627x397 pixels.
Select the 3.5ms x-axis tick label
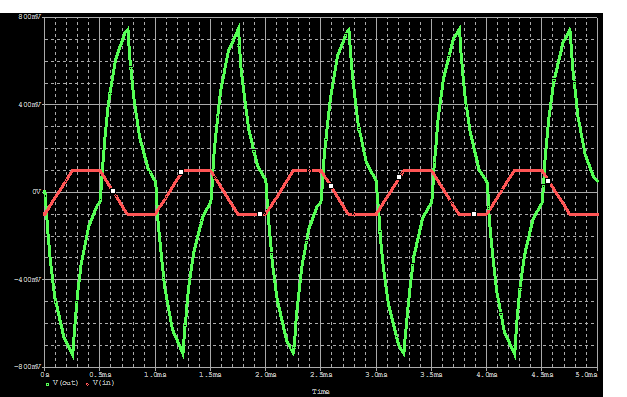coord(431,375)
